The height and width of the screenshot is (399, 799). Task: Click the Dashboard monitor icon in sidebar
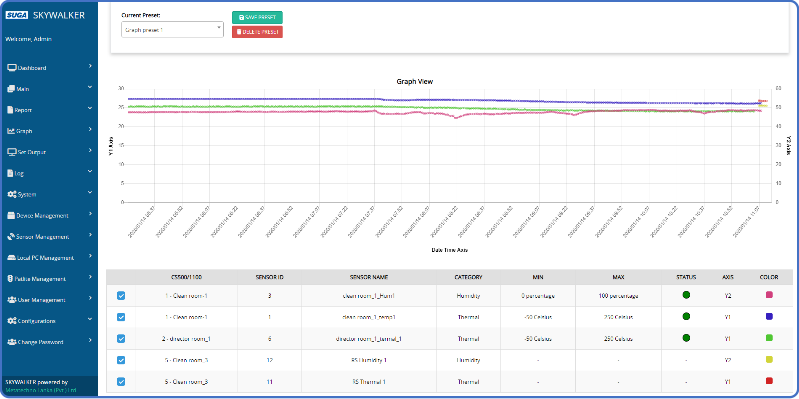coord(11,68)
